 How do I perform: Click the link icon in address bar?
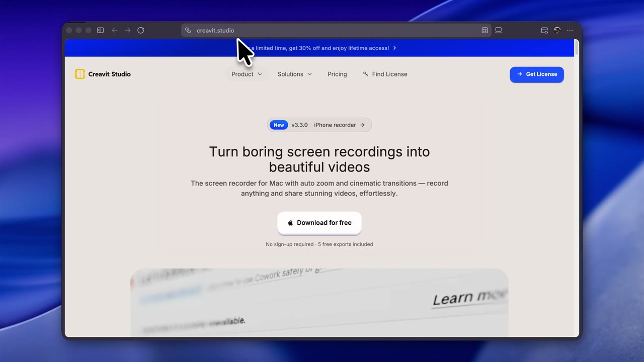coord(188,30)
